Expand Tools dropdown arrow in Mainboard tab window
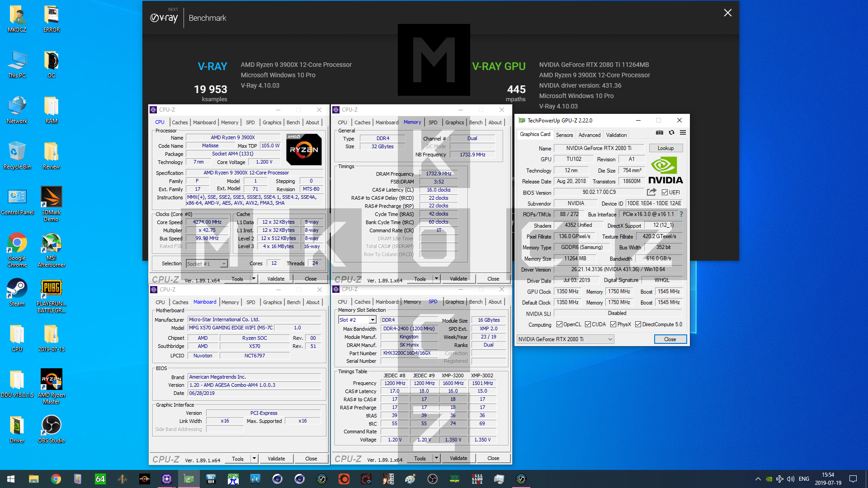Viewport: 868px width, 488px height. pyautogui.click(x=254, y=459)
